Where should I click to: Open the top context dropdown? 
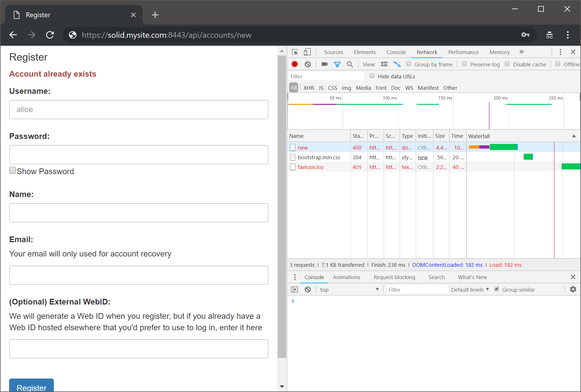(349, 290)
